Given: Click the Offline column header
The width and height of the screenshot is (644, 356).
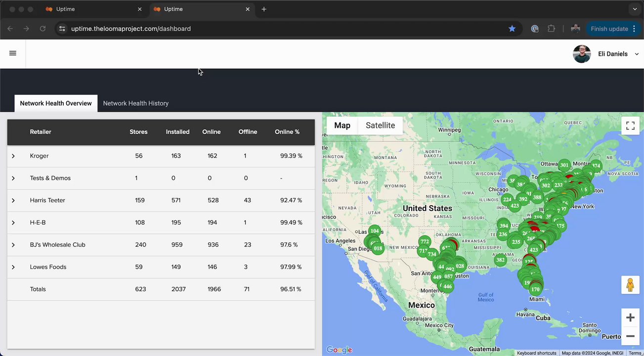Looking at the screenshot, I should coord(248,132).
